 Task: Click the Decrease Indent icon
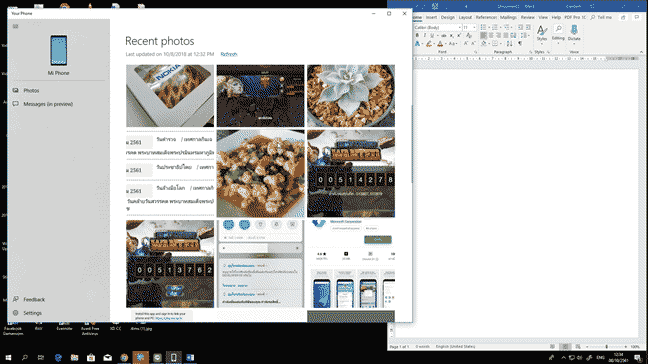tap(520, 27)
